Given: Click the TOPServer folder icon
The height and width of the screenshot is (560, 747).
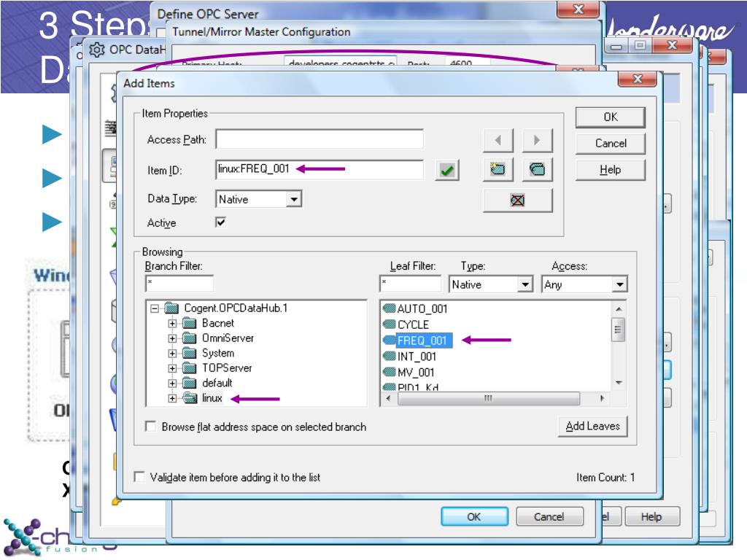Looking at the screenshot, I should 190,368.
